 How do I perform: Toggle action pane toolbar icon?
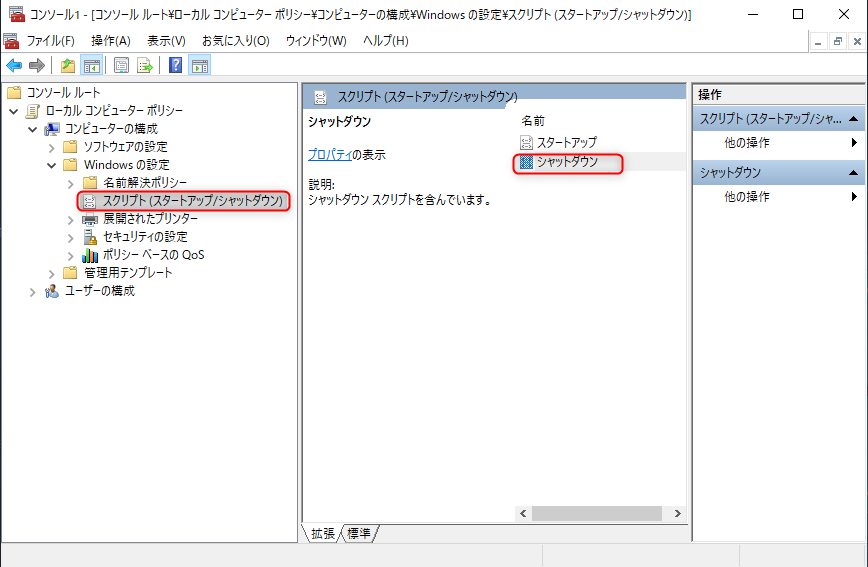pyautogui.click(x=199, y=65)
